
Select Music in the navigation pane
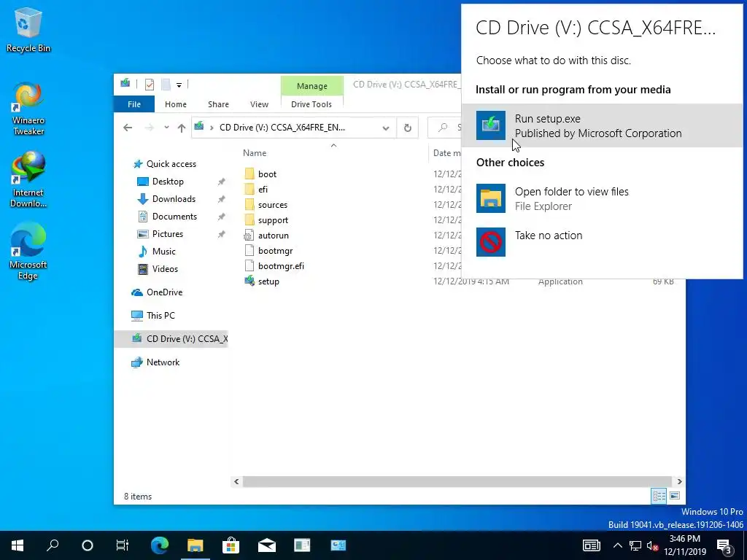pyautogui.click(x=163, y=252)
